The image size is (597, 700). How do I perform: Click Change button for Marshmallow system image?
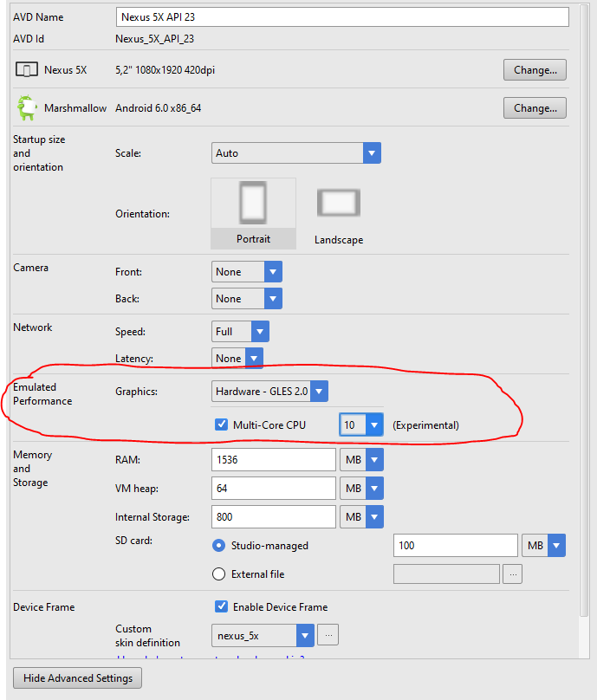coord(535,108)
